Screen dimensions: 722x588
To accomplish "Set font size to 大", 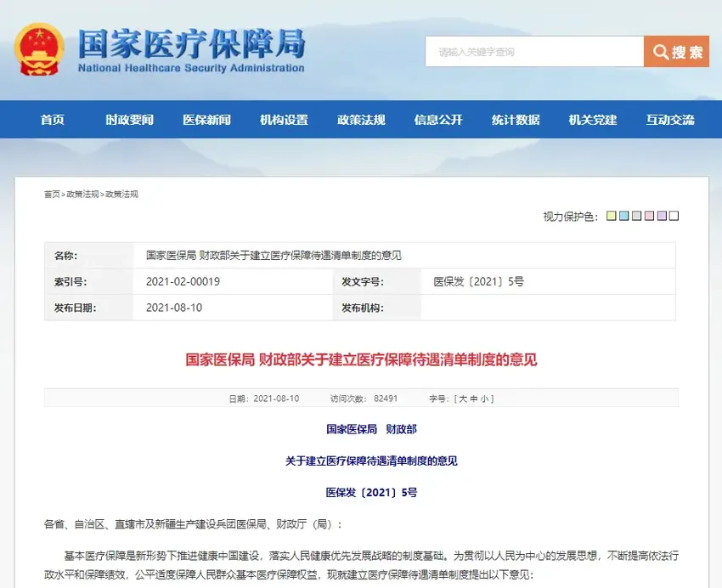I will [463, 399].
